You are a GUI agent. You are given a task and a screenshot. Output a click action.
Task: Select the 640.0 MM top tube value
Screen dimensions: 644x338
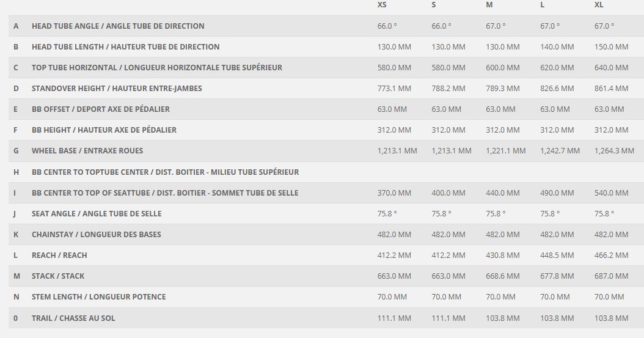[611, 68]
